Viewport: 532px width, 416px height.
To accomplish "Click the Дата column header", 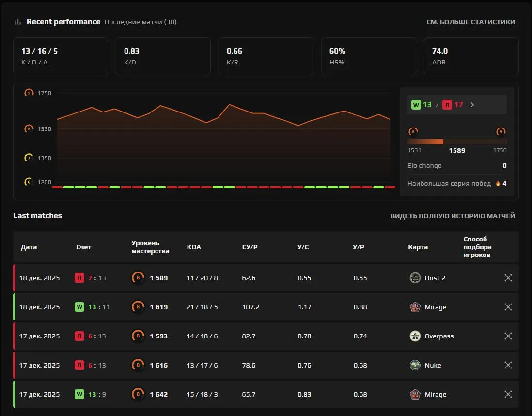I will (29, 247).
